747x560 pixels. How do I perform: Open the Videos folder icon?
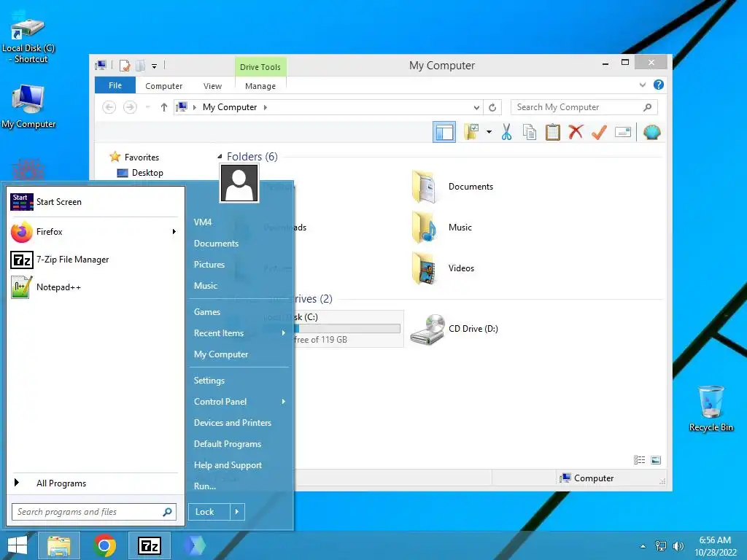click(424, 268)
